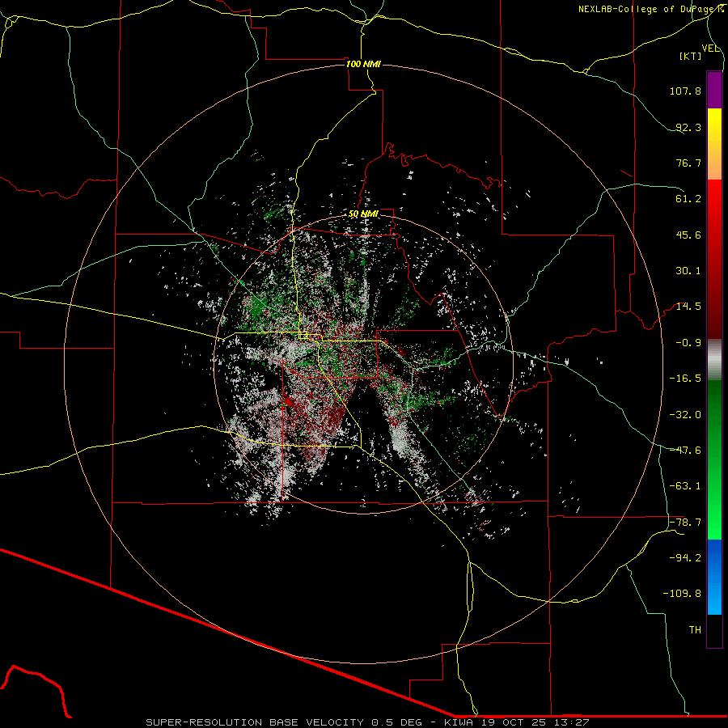Click the -94.2 velocity scale value

[685, 558]
